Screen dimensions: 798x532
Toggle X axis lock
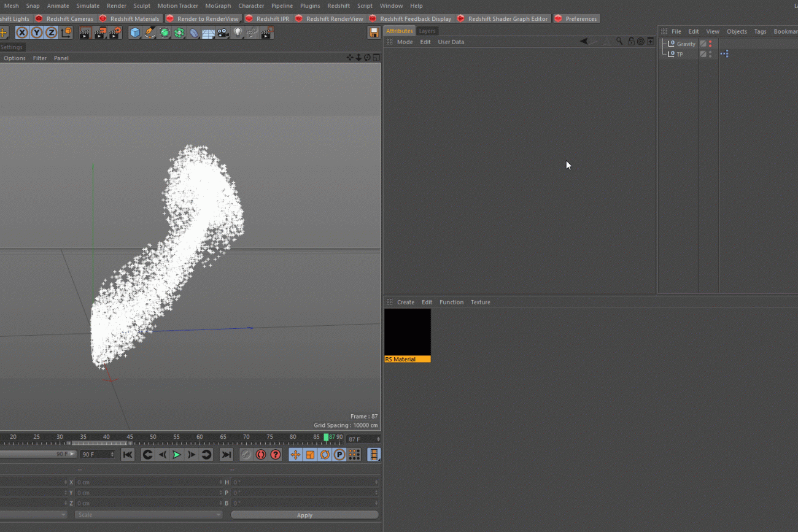(x=22, y=33)
